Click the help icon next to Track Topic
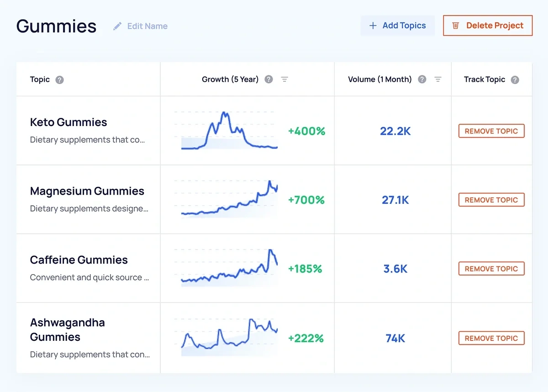The height and width of the screenshot is (392, 548). coord(515,79)
